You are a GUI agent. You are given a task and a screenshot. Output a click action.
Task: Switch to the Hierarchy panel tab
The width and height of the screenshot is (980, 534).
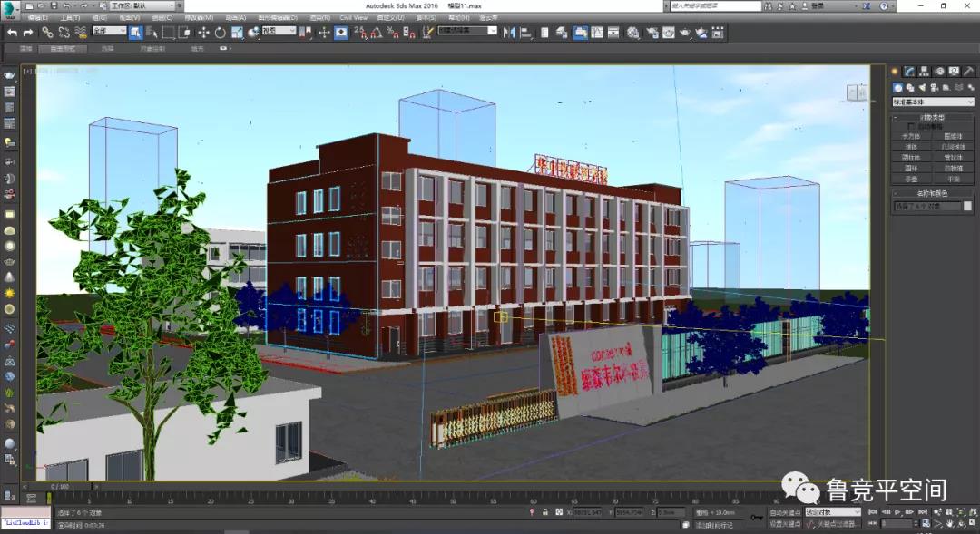[924, 72]
